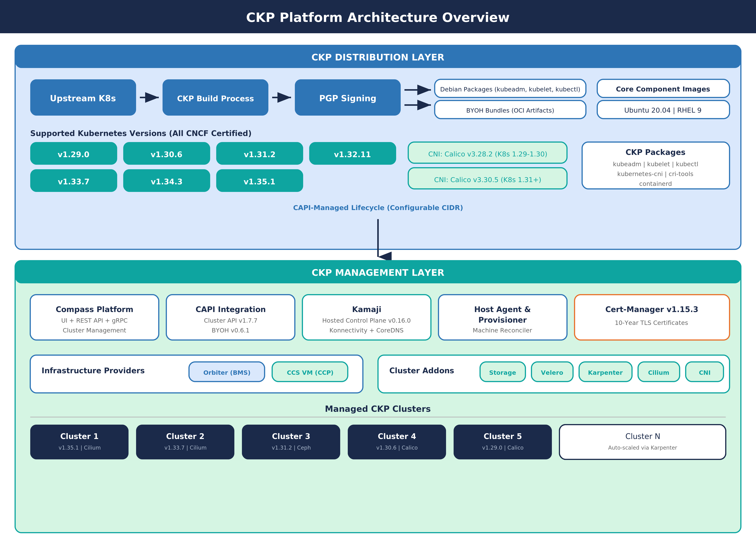Select the CNI: Calico v3.30.5 swatch
Screen dimensions: 756x544
(x=487, y=179)
